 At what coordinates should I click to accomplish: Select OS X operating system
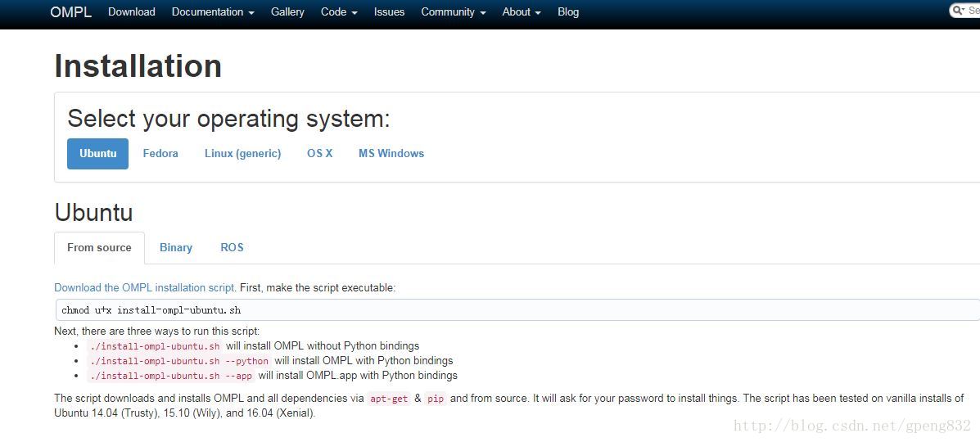[319, 154]
